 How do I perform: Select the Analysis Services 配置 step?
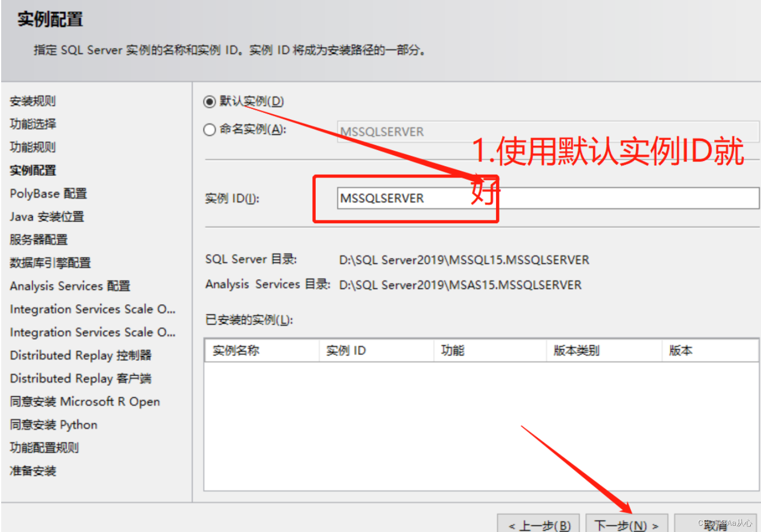[x=70, y=286]
